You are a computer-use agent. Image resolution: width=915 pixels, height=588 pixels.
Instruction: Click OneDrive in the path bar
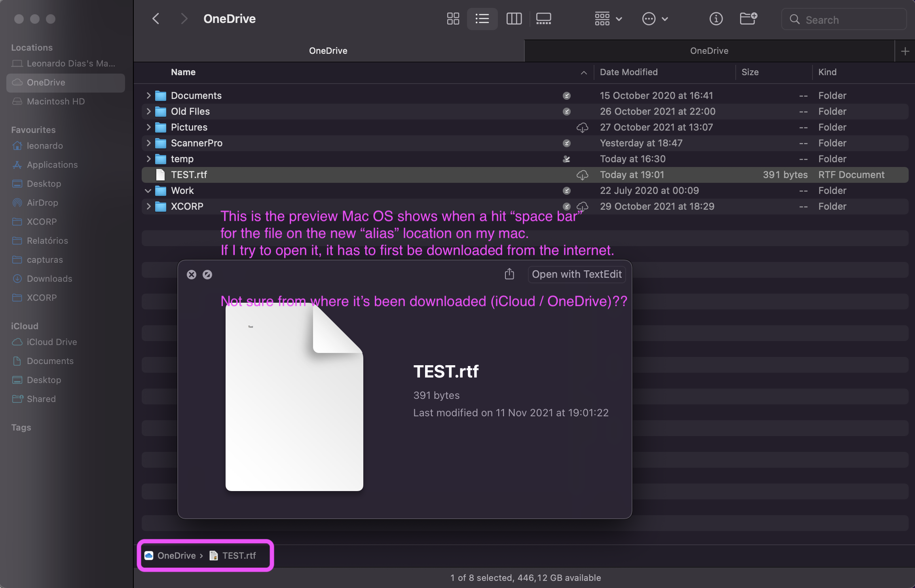point(176,556)
